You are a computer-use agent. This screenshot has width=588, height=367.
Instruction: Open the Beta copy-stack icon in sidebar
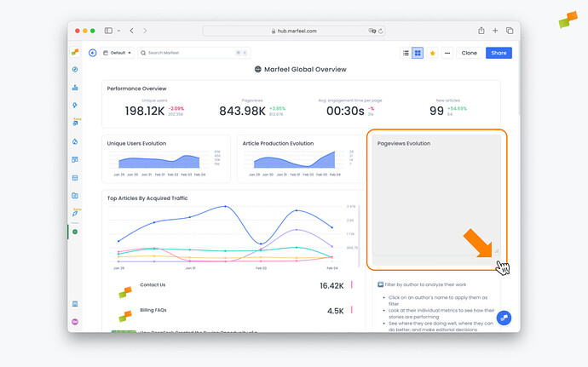tap(75, 123)
